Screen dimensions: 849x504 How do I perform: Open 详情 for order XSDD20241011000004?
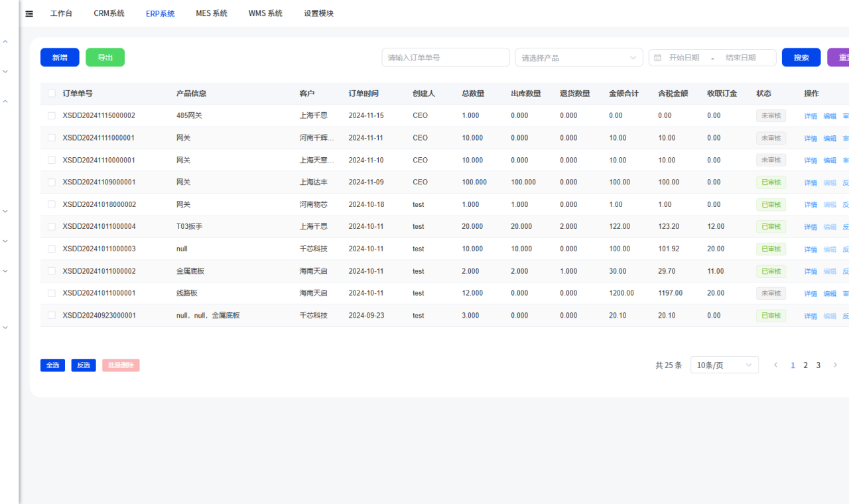coord(811,227)
